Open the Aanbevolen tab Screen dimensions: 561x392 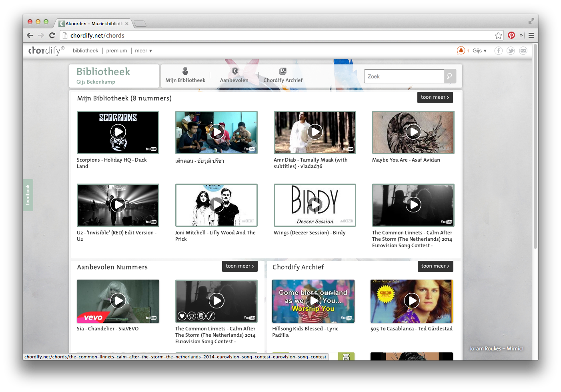(234, 75)
